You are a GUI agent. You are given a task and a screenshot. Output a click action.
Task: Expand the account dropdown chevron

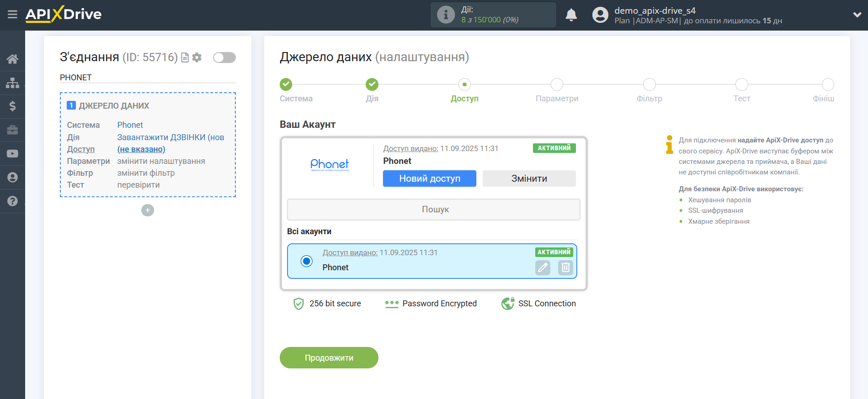point(857,15)
